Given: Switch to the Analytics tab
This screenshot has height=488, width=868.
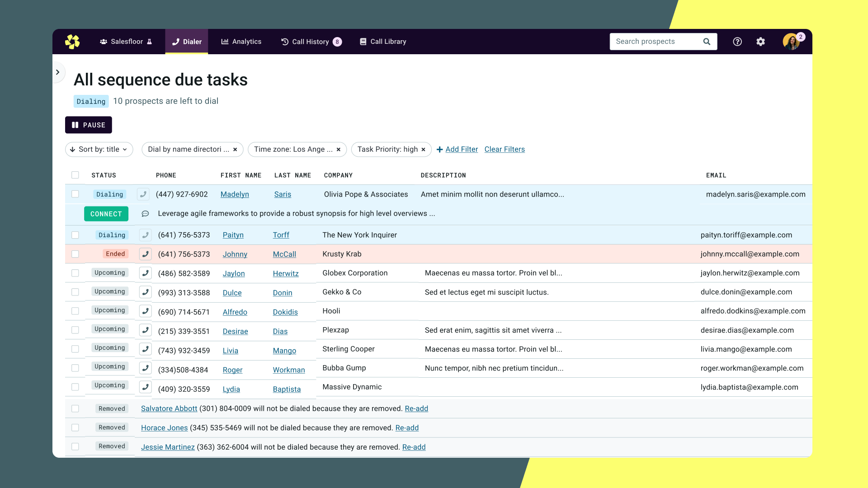Looking at the screenshot, I should [241, 42].
